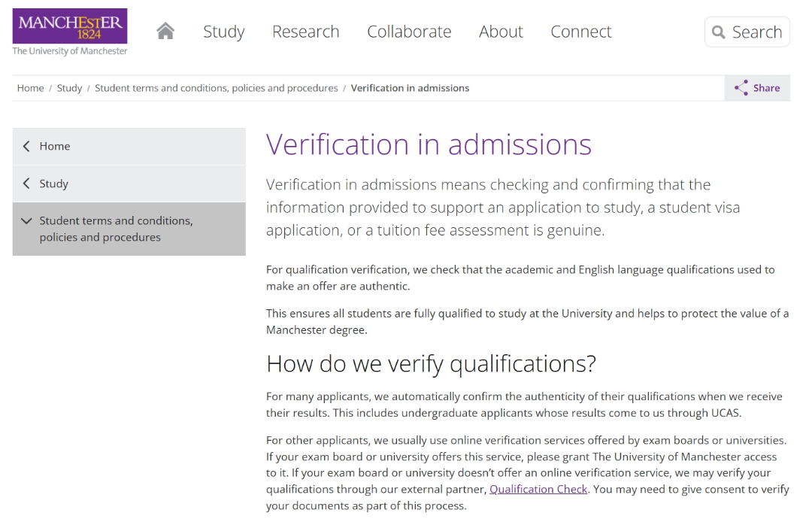Viewport: 812px width, 519px height.
Task: Click the search magnifier icon
Action: point(718,32)
